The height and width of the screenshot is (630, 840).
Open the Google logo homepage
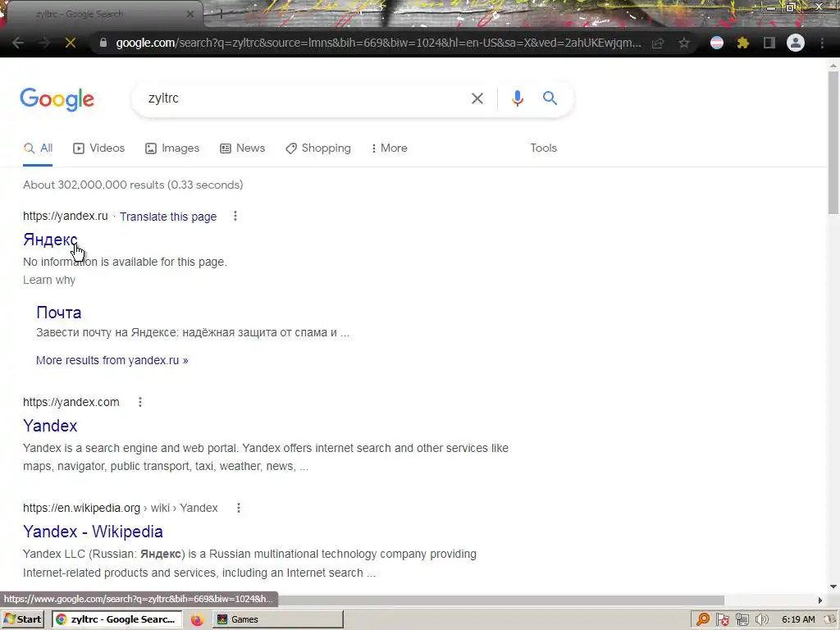(x=57, y=99)
